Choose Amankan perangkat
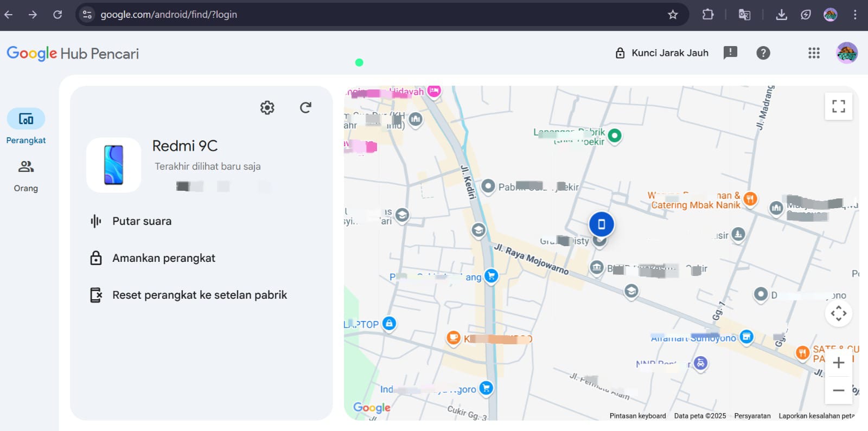The image size is (868, 431). coord(163,258)
